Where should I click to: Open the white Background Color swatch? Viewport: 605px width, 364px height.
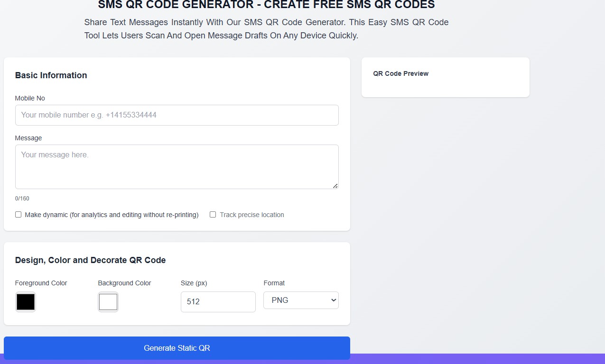108,302
